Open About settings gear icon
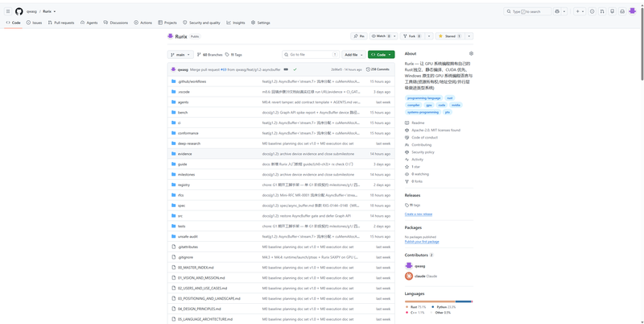The height and width of the screenshot is (324, 644). (x=471, y=53)
